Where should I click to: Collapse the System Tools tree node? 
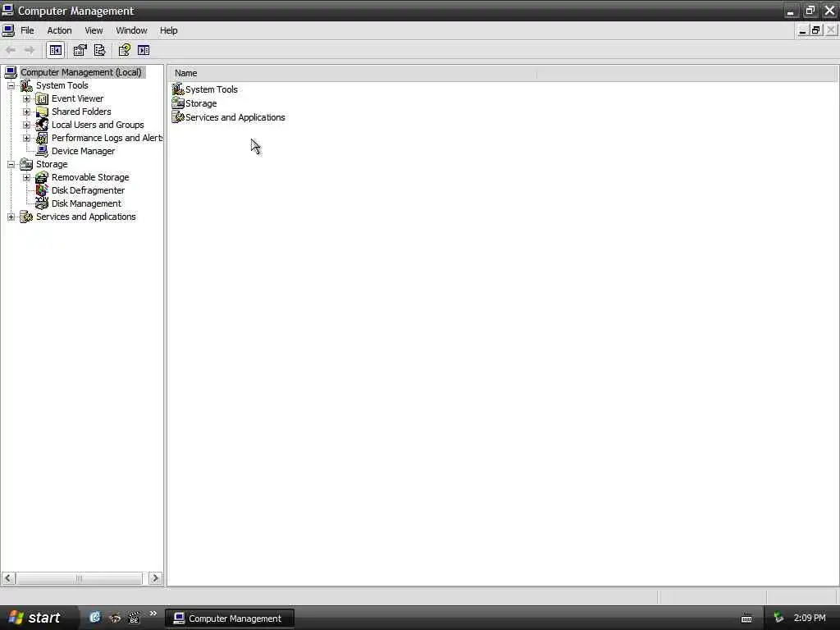(x=11, y=85)
